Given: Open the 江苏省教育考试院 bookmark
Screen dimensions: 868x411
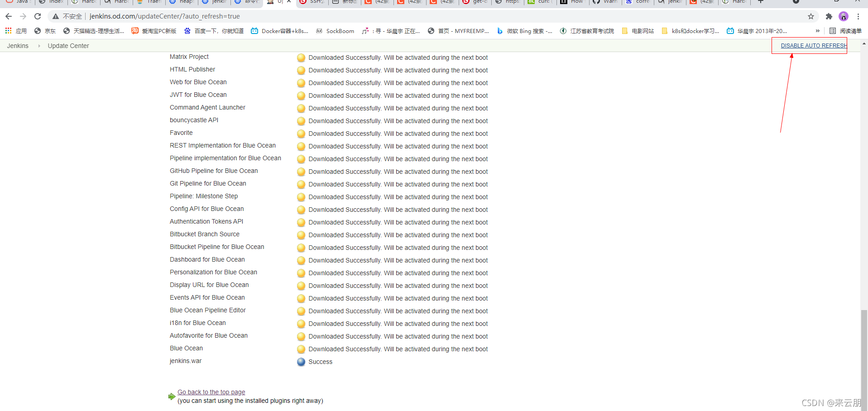Looking at the screenshot, I should pos(587,31).
